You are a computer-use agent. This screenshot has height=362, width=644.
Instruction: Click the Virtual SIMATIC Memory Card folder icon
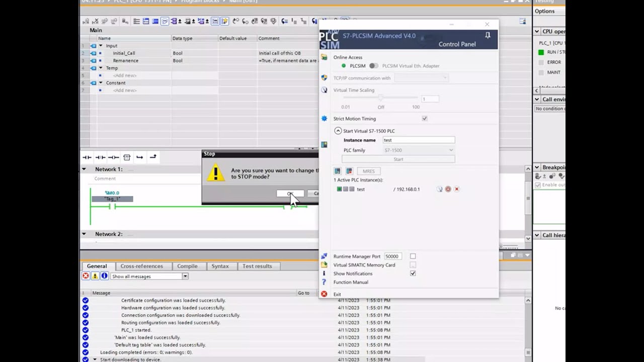pyautogui.click(x=324, y=265)
